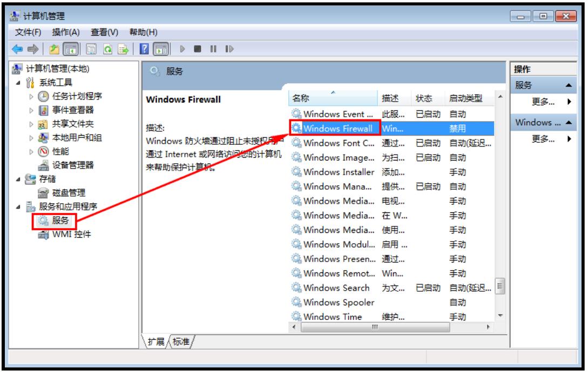
Task: Open 更多... under the Windows ... actions
Action: tap(543, 139)
